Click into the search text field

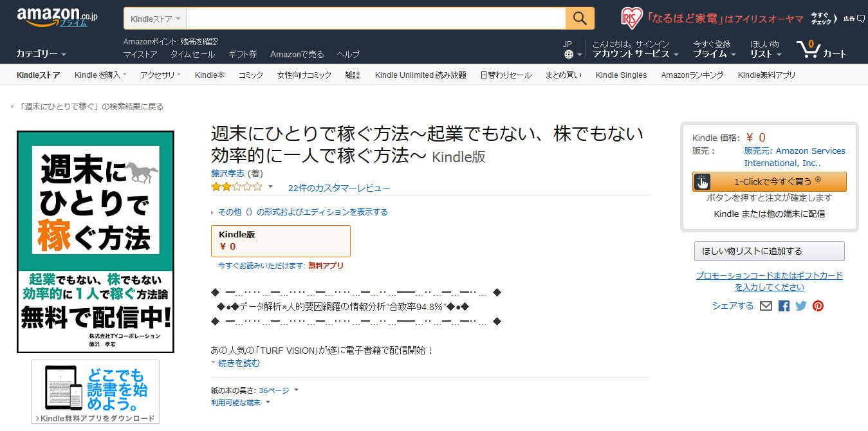coord(376,19)
